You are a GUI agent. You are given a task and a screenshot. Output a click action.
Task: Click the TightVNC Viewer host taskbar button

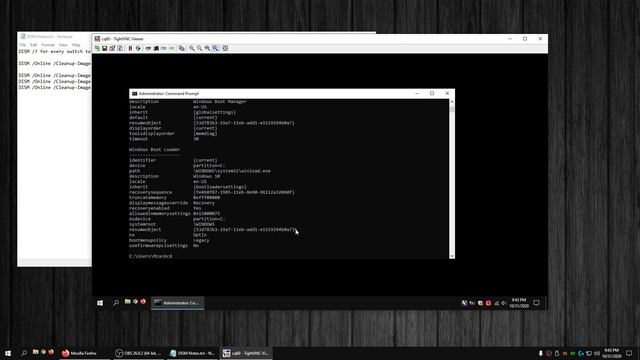click(246, 353)
